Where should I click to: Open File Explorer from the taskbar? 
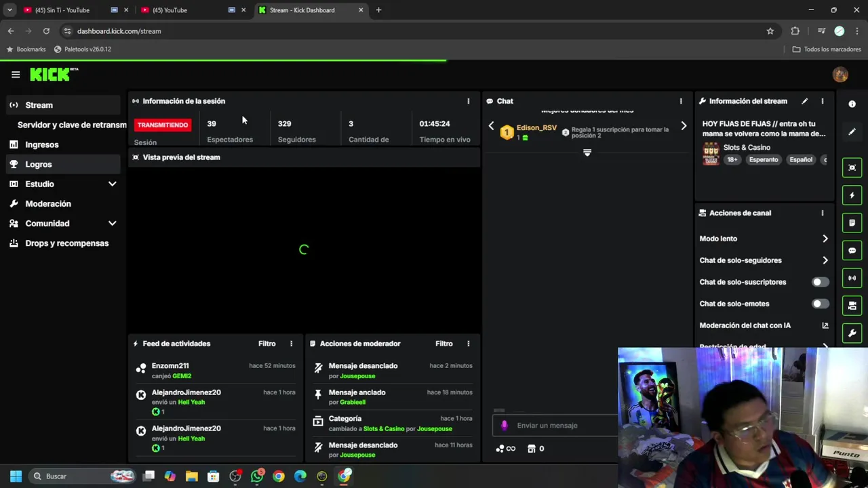pos(192,476)
